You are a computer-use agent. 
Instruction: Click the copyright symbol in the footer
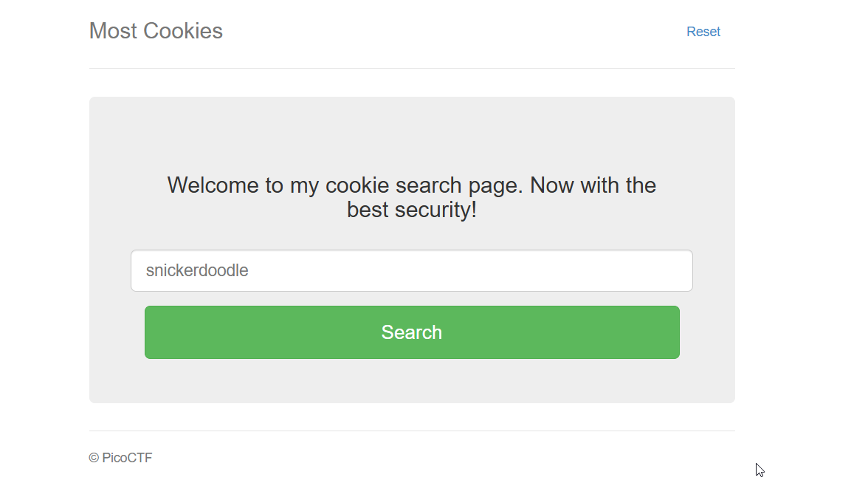click(x=94, y=458)
